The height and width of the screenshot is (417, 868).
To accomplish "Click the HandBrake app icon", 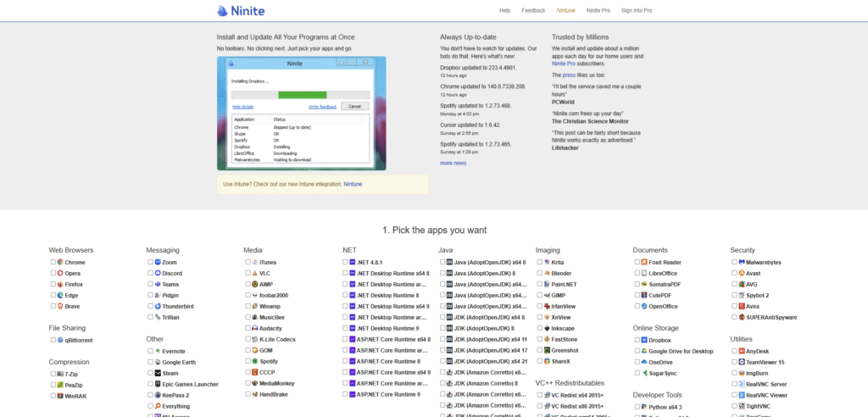I will 254,394.
